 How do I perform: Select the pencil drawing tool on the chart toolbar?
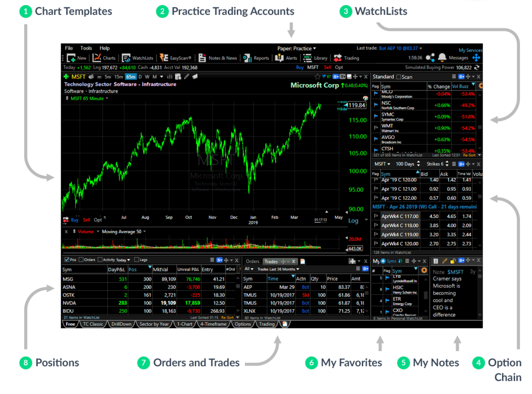[x=186, y=76]
